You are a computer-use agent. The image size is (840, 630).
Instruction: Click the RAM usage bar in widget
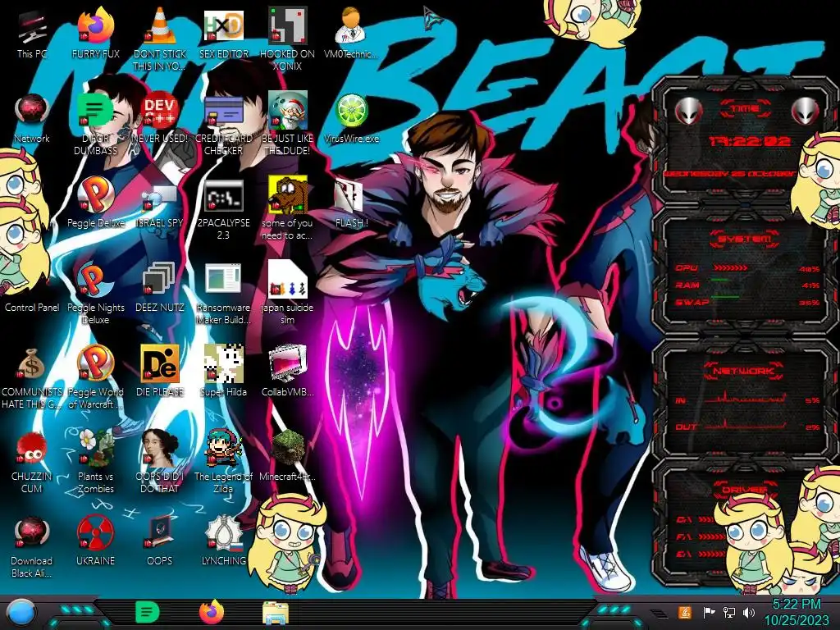(719, 281)
